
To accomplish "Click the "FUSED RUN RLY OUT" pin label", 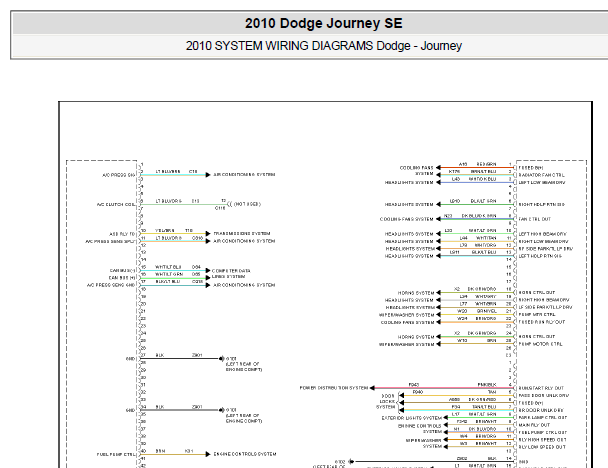I will [542, 322].
